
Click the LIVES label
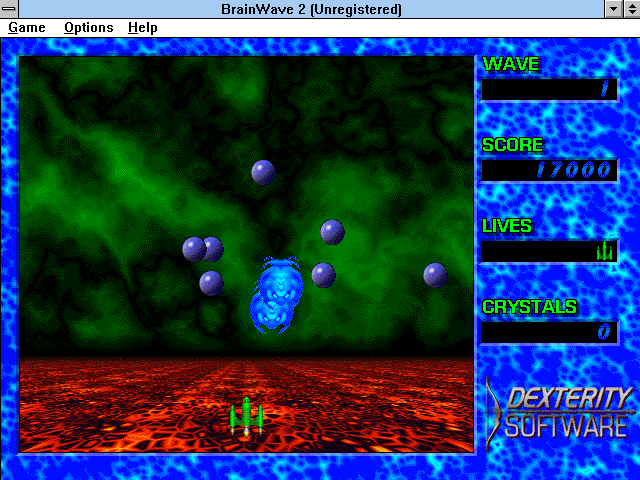click(507, 226)
